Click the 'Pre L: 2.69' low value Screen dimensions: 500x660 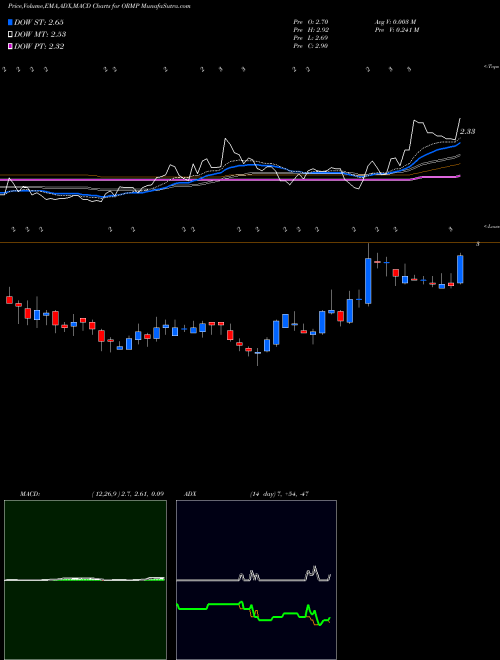pyautogui.click(x=311, y=38)
